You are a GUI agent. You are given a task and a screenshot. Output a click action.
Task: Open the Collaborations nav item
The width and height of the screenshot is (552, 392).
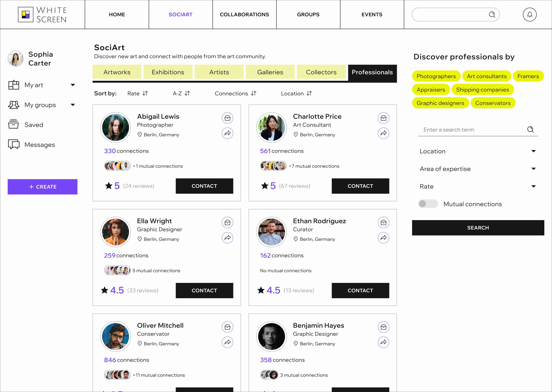pyautogui.click(x=244, y=15)
